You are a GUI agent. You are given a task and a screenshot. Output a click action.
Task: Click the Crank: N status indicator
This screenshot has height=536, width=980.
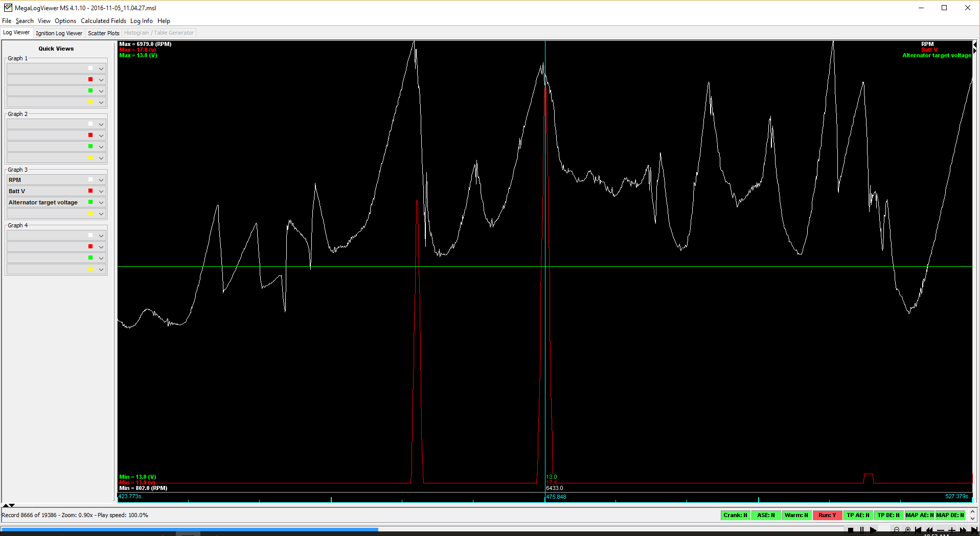click(735, 515)
